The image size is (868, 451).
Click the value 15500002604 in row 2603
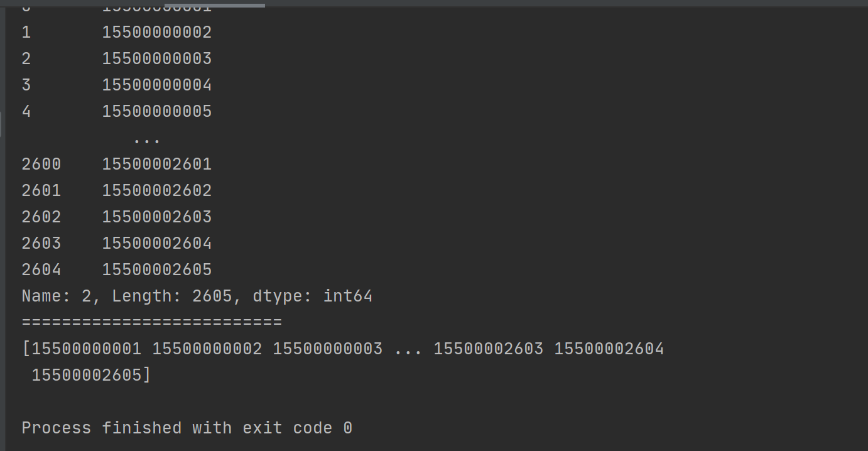pos(156,243)
